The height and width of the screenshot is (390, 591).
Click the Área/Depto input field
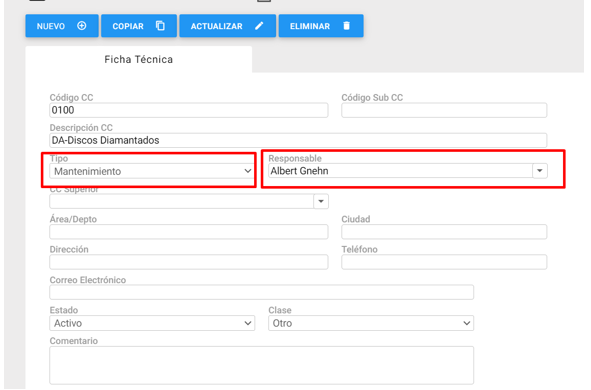(188, 232)
